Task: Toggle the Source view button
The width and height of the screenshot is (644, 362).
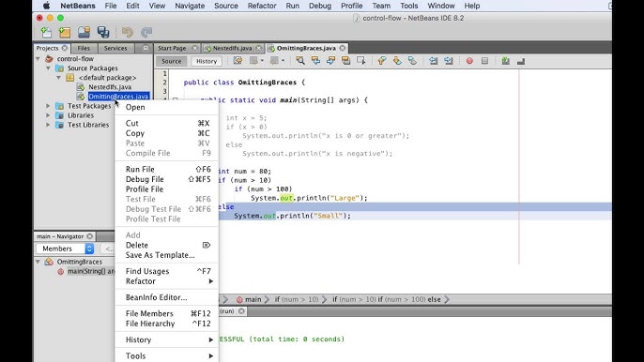Action: (x=171, y=61)
